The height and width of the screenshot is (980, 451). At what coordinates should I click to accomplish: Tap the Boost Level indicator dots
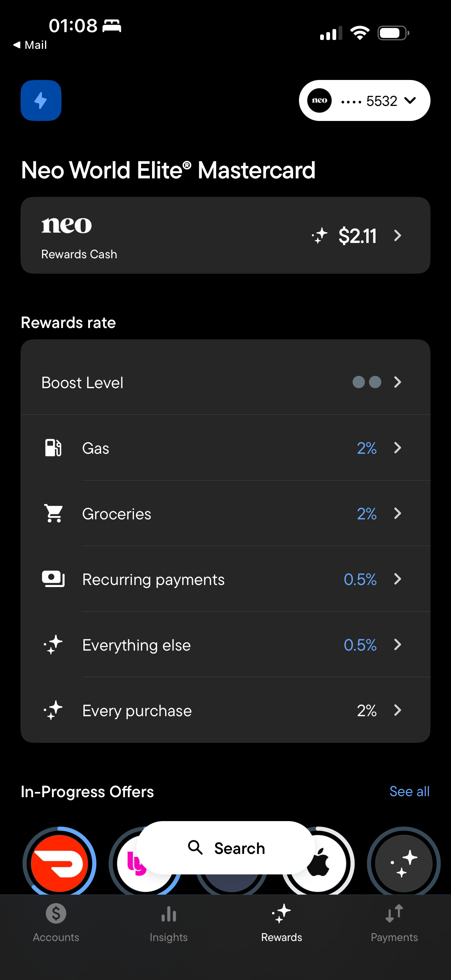pyautogui.click(x=367, y=382)
